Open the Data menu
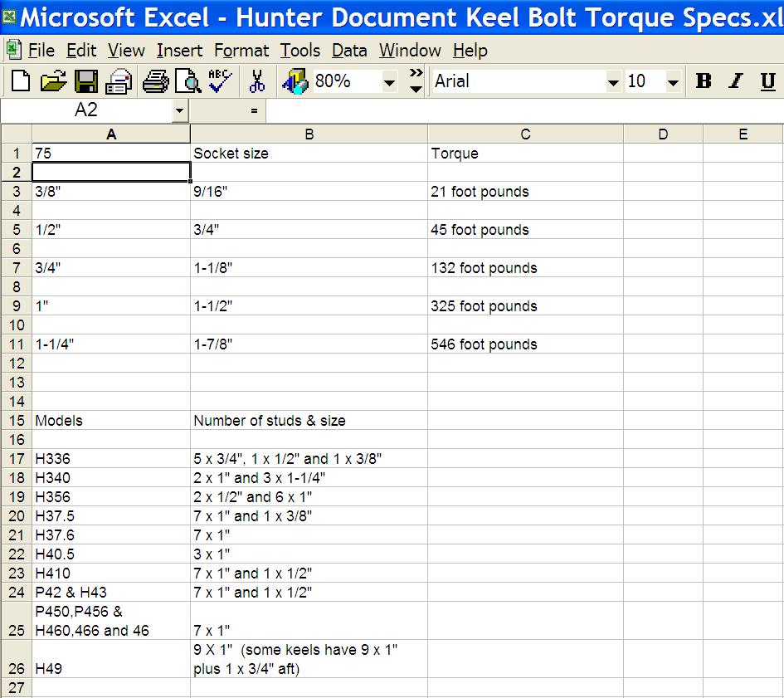The image size is (784, 698). coord(349,51)
